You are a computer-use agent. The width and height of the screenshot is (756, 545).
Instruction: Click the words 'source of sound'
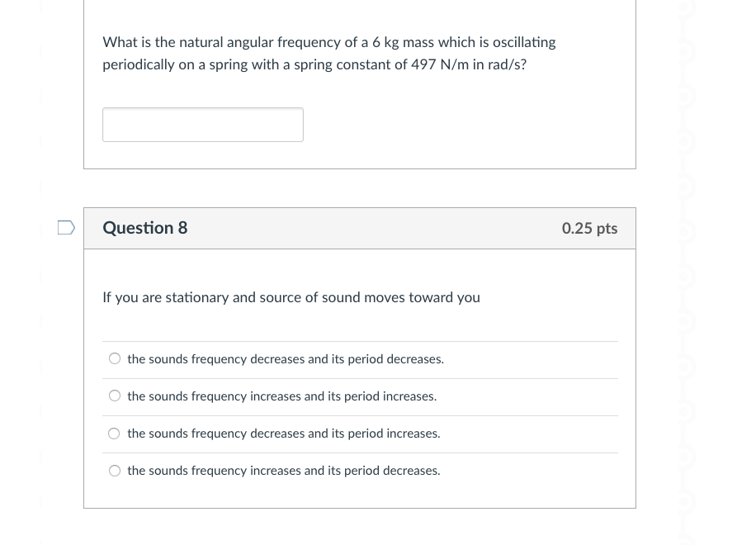pyautogui.click(x=304, y=297)
